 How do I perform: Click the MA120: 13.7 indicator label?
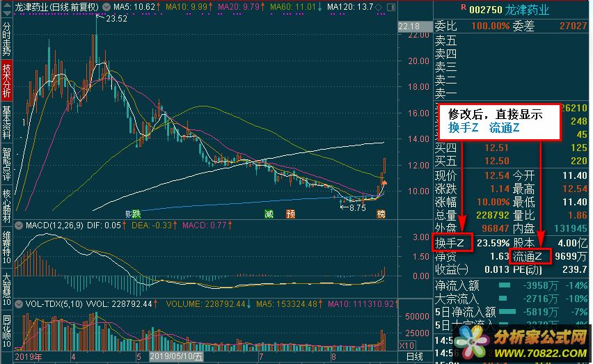click(x=350, y=7)
